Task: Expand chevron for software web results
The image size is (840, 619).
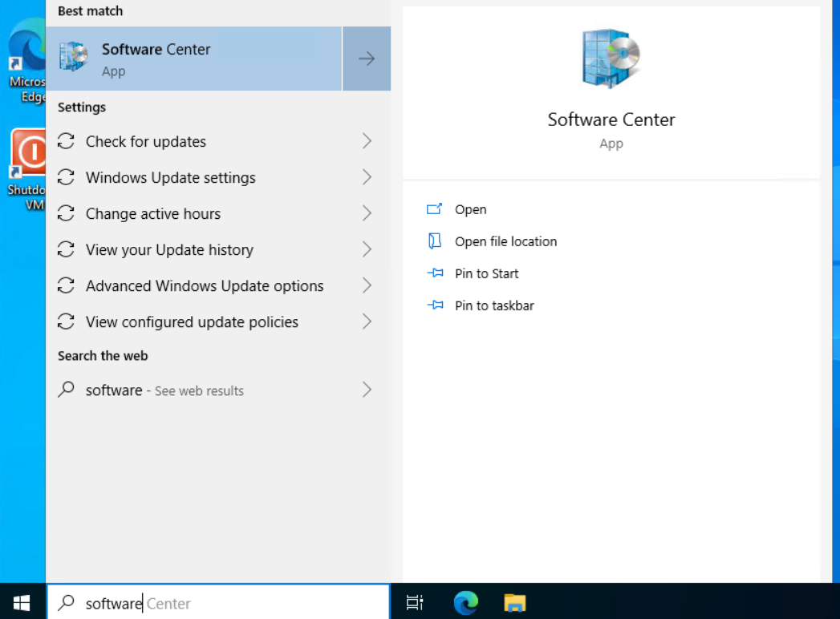Action: 367,390
